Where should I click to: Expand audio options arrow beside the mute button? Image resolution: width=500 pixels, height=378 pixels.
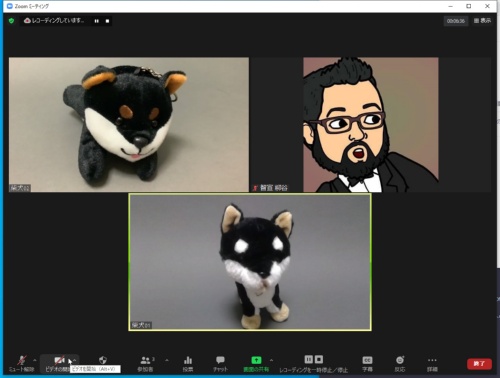(35, 360)
